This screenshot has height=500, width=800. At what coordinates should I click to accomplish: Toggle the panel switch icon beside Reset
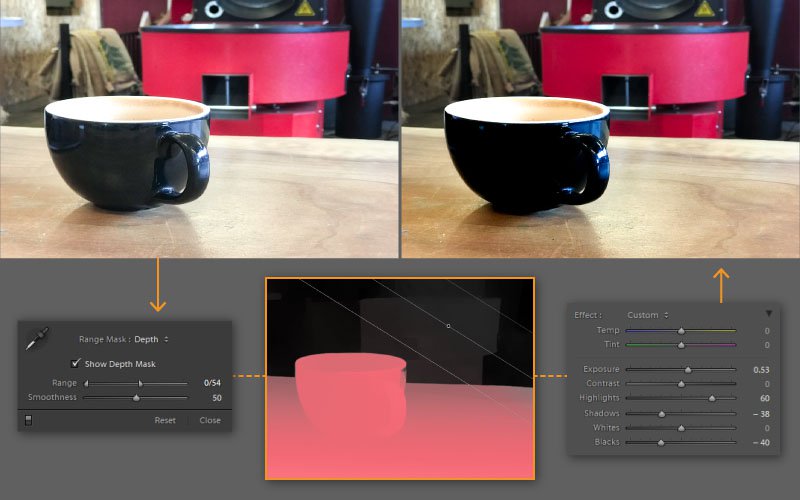pos(29,420)
